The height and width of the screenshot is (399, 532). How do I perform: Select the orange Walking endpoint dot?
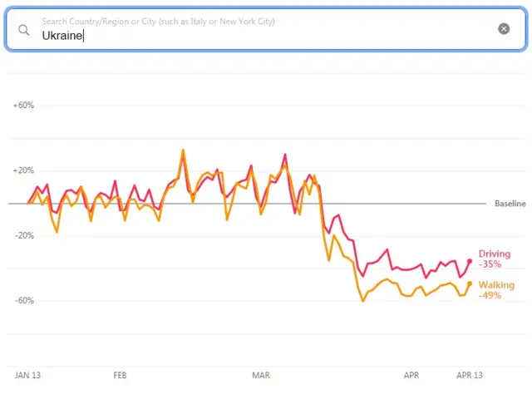470,283
